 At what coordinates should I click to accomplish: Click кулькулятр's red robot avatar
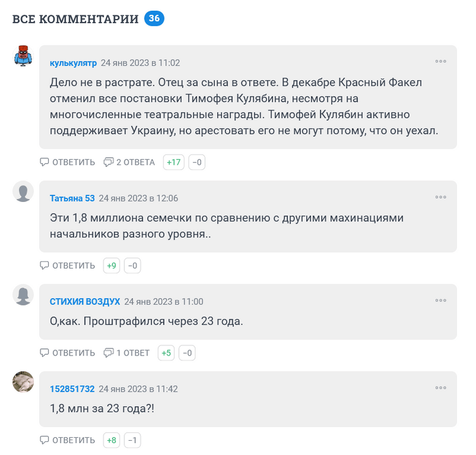(x=23, y=56)
